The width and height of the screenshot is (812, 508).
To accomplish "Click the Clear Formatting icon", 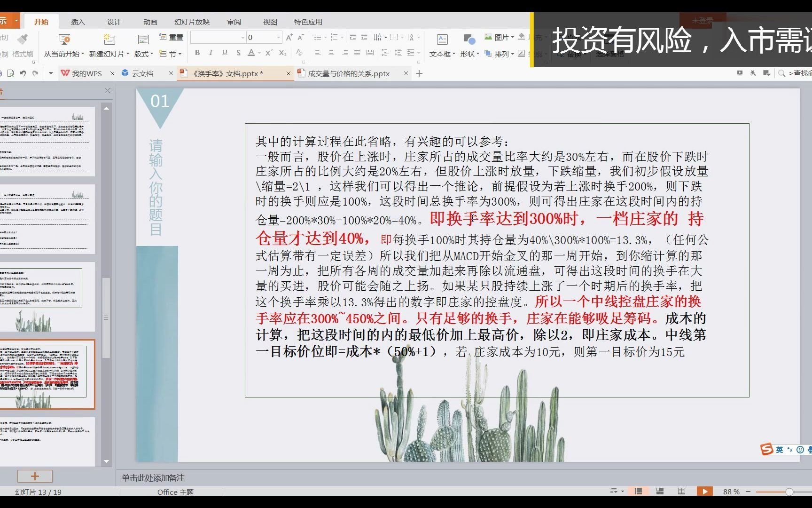I will pos(299,53).
